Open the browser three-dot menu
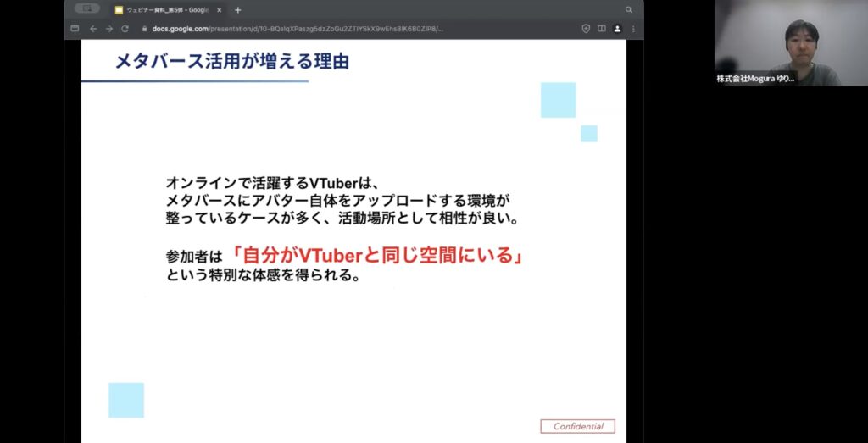This screenshot has height=443, width=868. click(x=633, y=29)
